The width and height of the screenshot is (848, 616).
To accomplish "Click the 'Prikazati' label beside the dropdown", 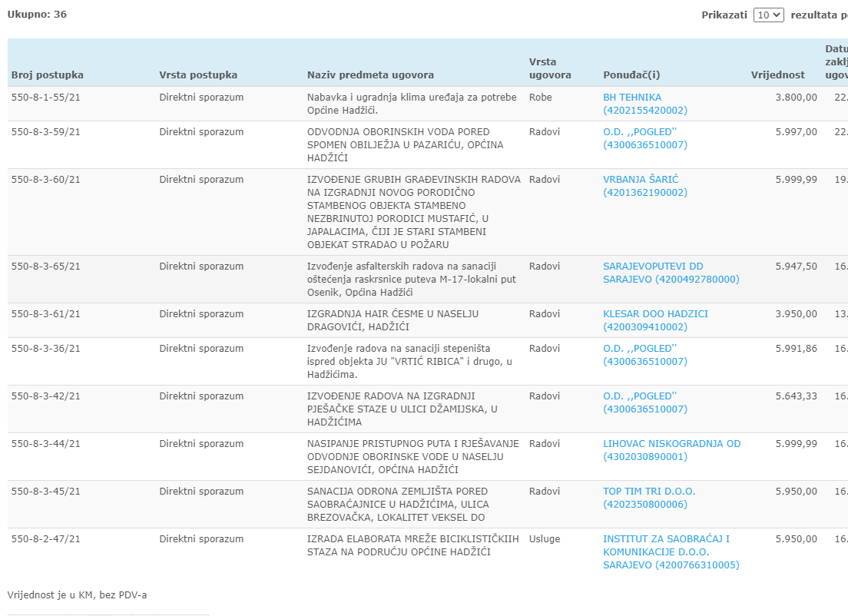I will [x=724, y=15].
